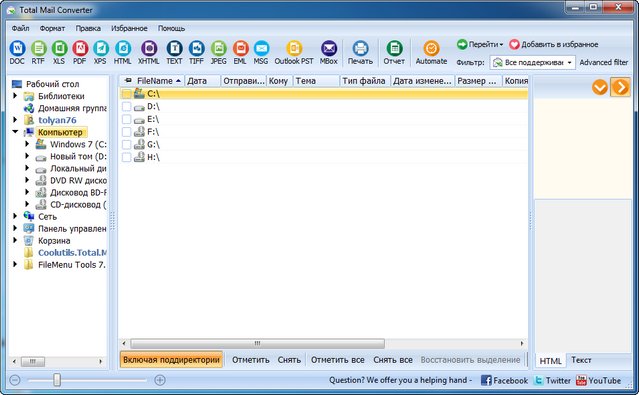Open the Формат menu
The width and height of the screenshot is (639, 395).
[x=52, y=28]
